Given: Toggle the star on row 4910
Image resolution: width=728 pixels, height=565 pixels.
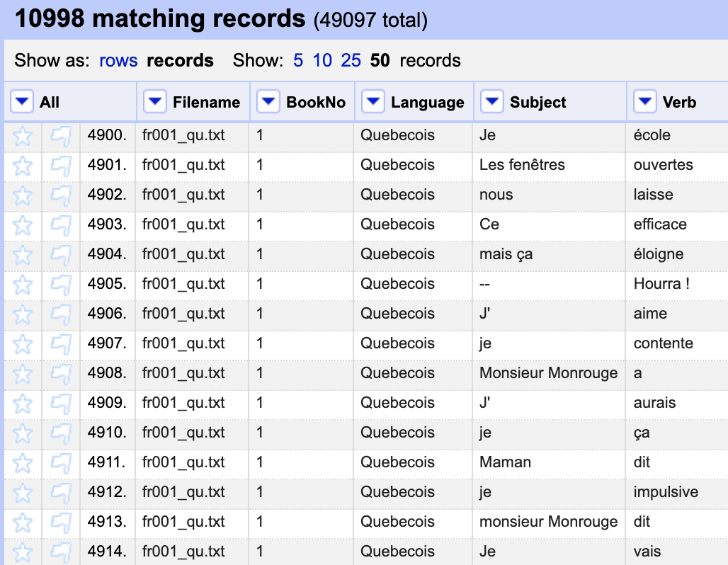Looking at the screenshot, I should [x=23, y=433].
